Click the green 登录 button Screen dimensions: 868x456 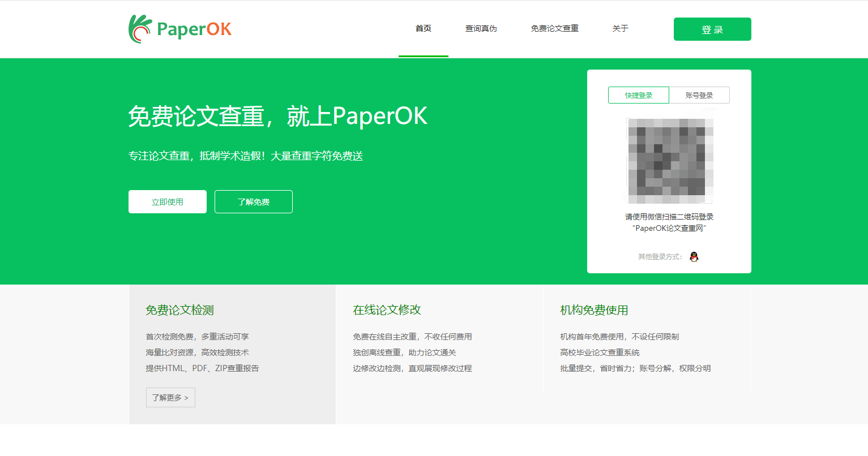712,29
